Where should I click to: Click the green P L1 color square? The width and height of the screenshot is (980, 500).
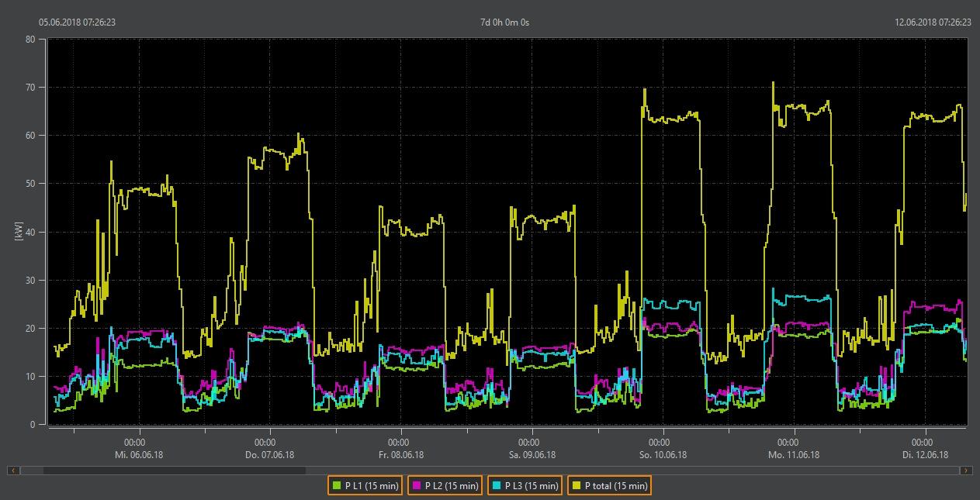click(x=337, y=486)
